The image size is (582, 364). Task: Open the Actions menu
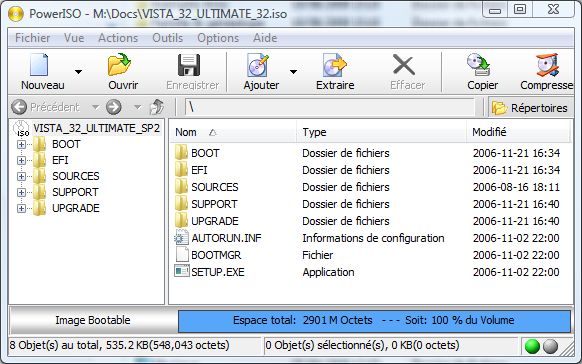coord(118,38)
